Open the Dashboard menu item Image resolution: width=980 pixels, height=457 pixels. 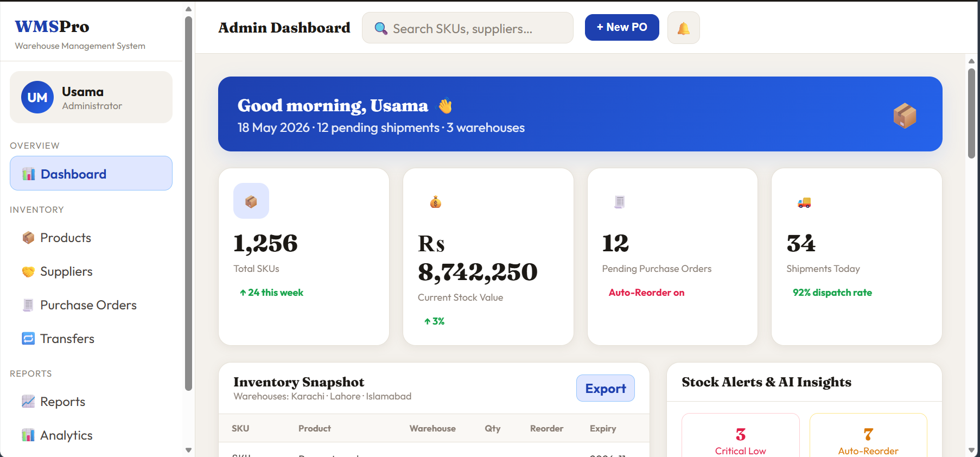[x=91, y=173]
